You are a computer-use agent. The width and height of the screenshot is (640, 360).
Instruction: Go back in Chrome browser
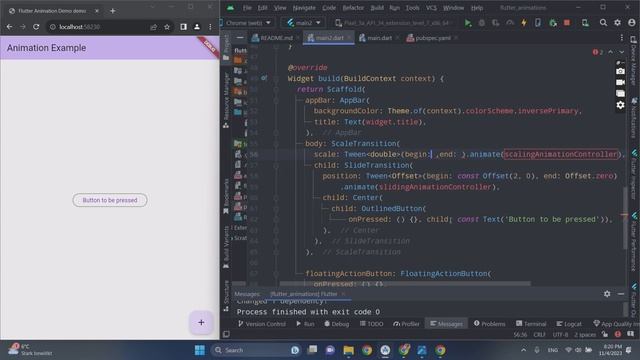click(x=9, y=27)
